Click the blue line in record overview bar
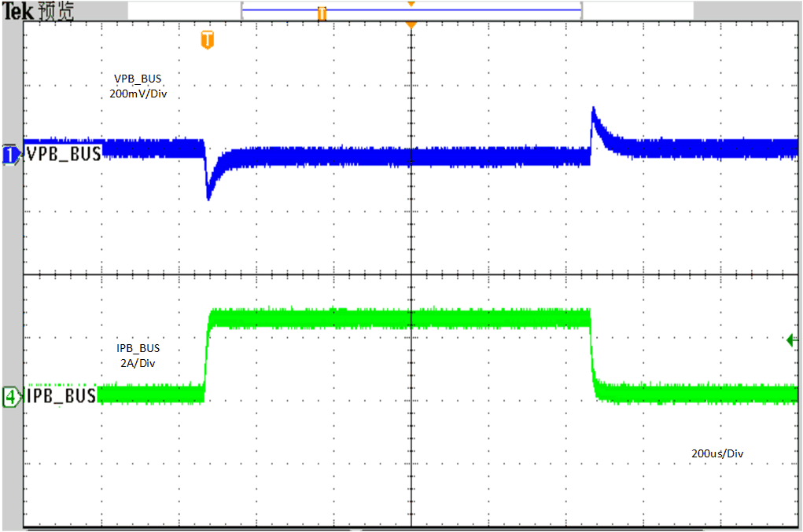Screen dimensions: 803x532 [x=472, y=10]
